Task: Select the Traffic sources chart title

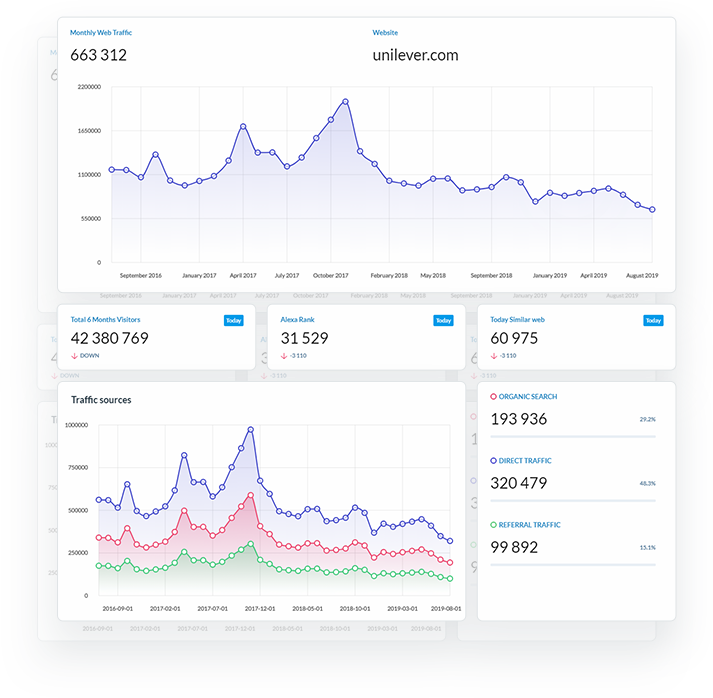Action: click(101, 400)
